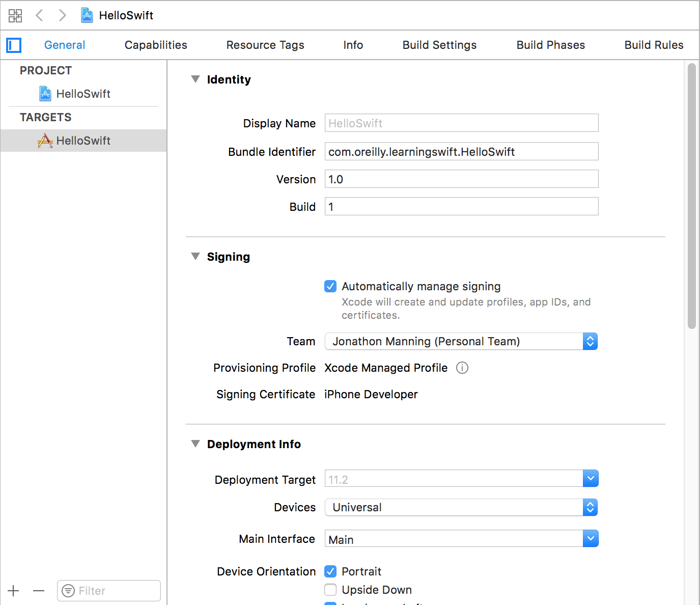Select HelloSwift under TARGETS
Image resolution: width=700 pixels, height=605 pixels.
[83, 141]
